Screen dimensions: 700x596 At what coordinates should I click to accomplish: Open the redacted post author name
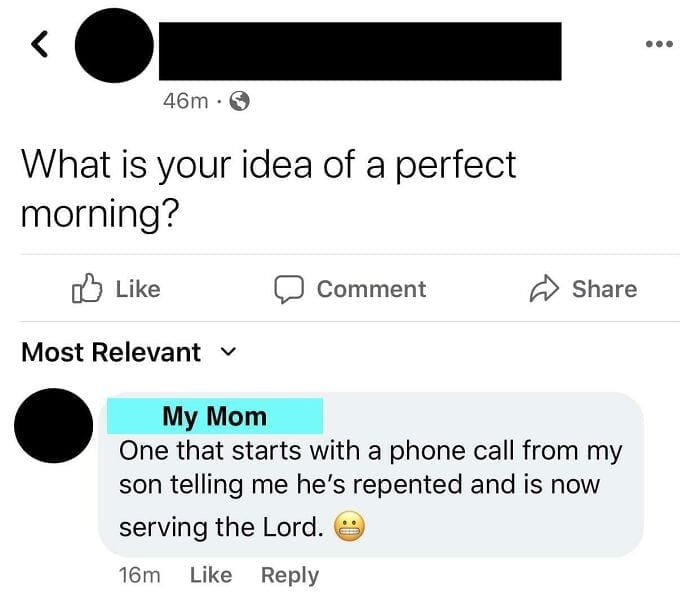click(x=360, y=51)
